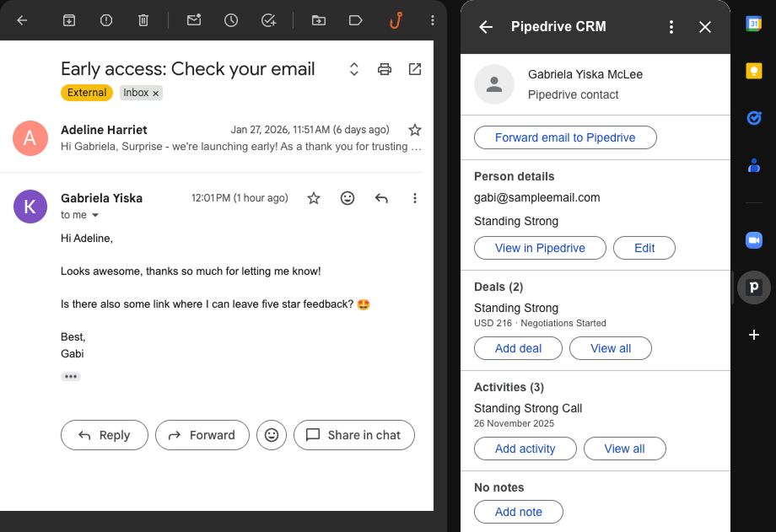The height and width of the screenshot is (532, 776).
Task: Open more options on Gabriela's message
Action: pos(414,198)
